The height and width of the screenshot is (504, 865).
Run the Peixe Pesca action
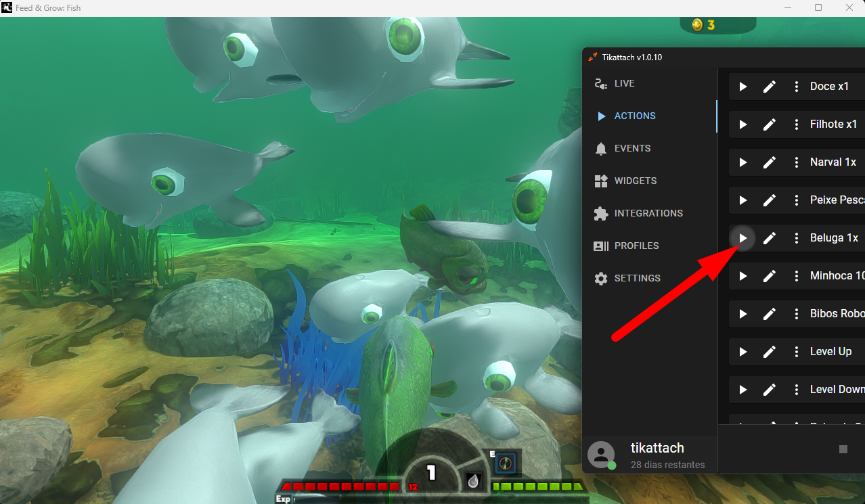743,200
